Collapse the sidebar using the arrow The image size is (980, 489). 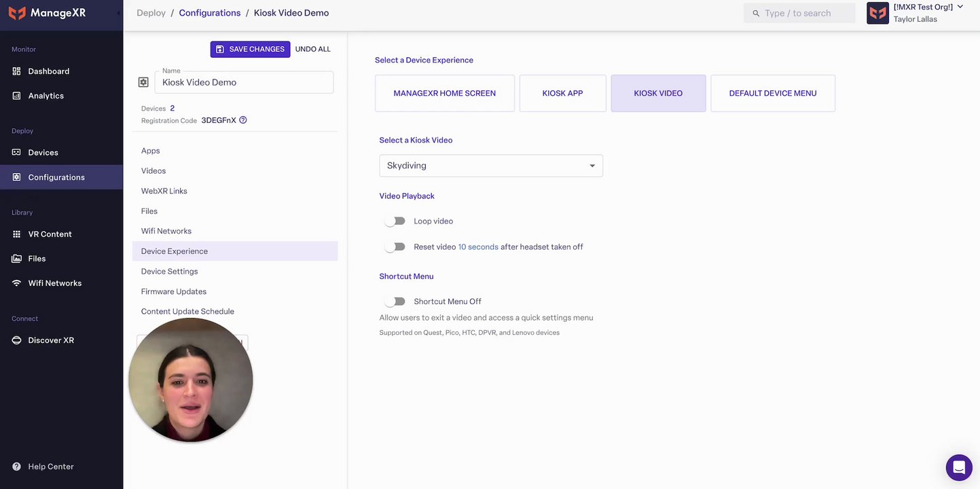pyautogui.click(x=119, y=13)
